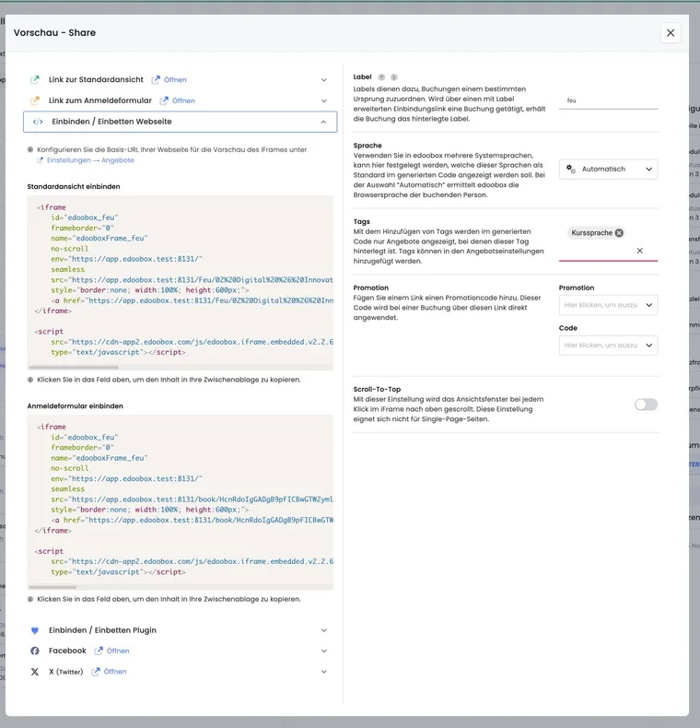Select the Facebook header text
700x728 pixels.
point(68,651)
